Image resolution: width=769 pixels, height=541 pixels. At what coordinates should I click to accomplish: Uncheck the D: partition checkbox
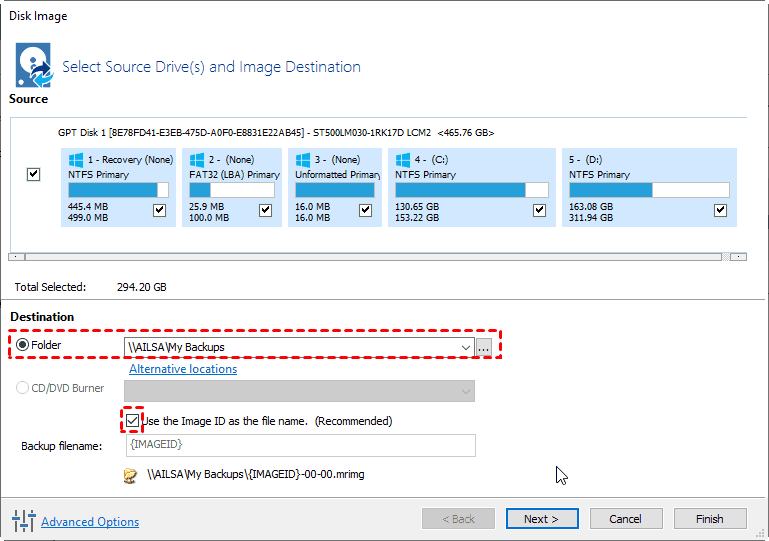pyautogui.click(x=720, y=210)
